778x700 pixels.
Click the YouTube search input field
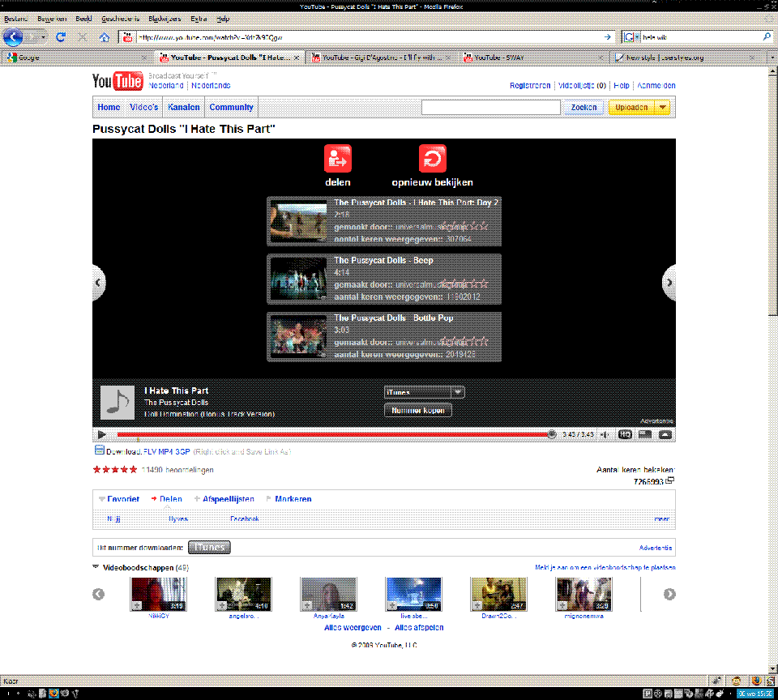point(491,107)
